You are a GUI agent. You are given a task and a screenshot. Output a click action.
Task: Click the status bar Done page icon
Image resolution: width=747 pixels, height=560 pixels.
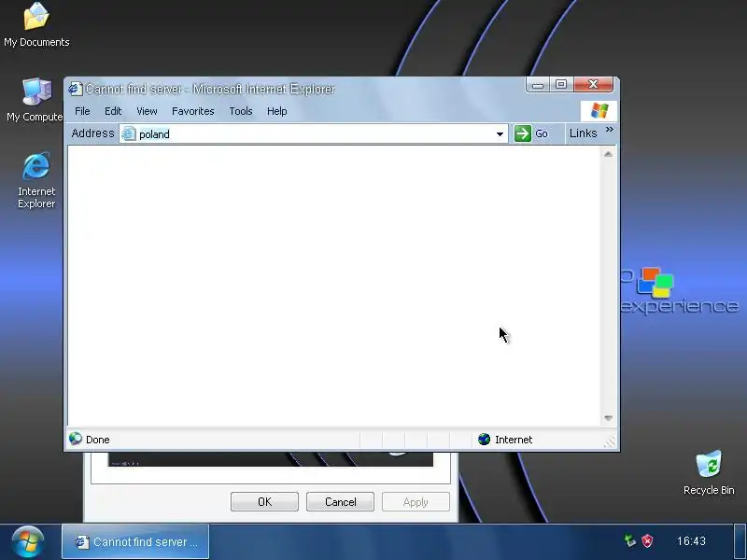point(76,439)
